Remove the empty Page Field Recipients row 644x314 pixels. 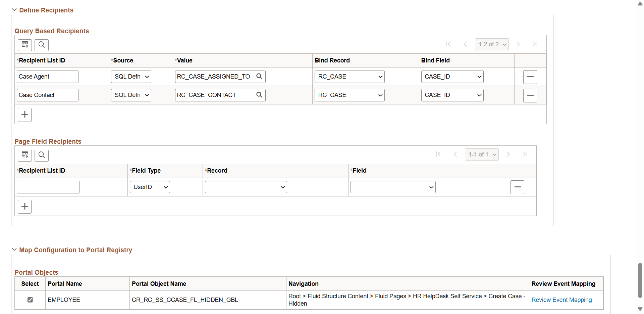[x=517, y=187]
